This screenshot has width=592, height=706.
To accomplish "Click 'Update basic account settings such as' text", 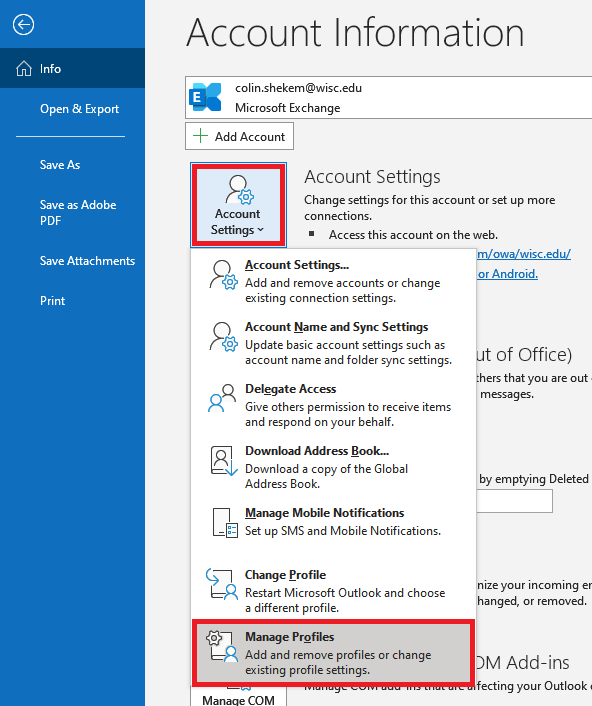I will tap(345, 345).
